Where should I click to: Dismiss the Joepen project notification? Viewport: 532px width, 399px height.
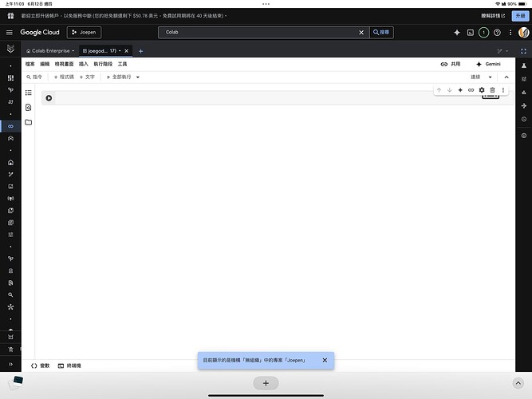click(325, 360)
